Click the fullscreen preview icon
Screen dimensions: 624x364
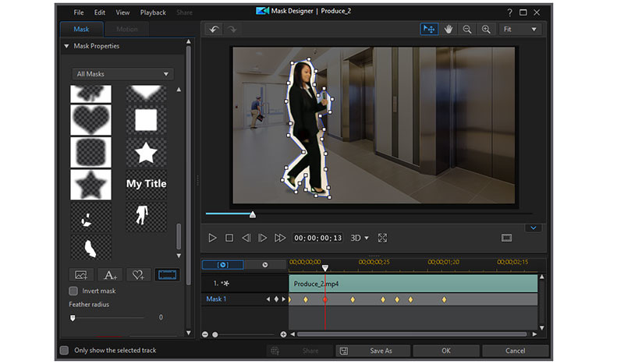click(x=382, y=238)
